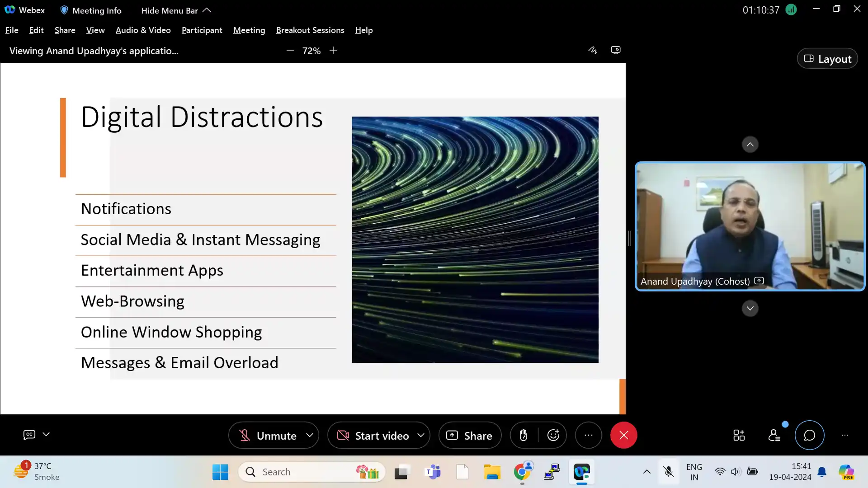Open the View menu
This screenshot has width=868, height=488.
click(x=95, y=30)
